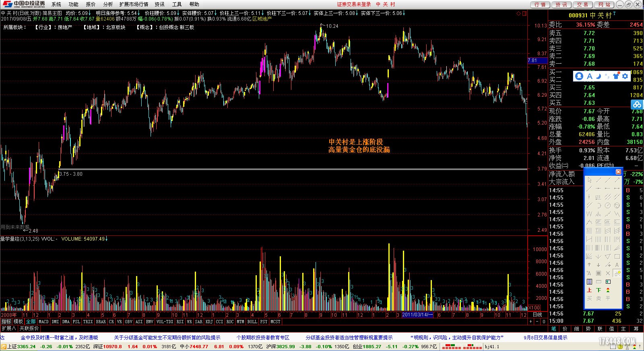This screenshot has width=644, height=351.
Task: Expand the 扩展 panel
Action: click(x=8, y=328)
